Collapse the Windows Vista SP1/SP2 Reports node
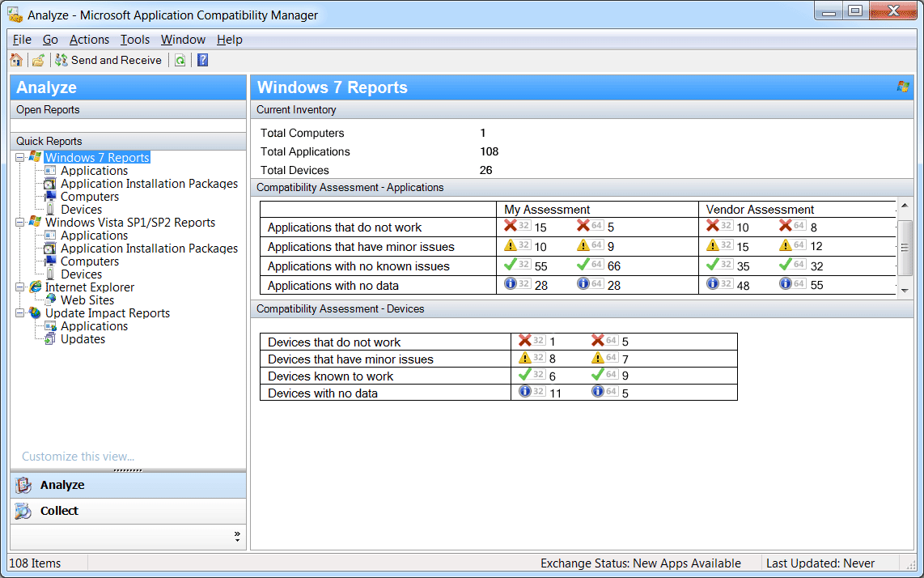The width and height of the screenshot is (924, 578). [x=20, y=223]
